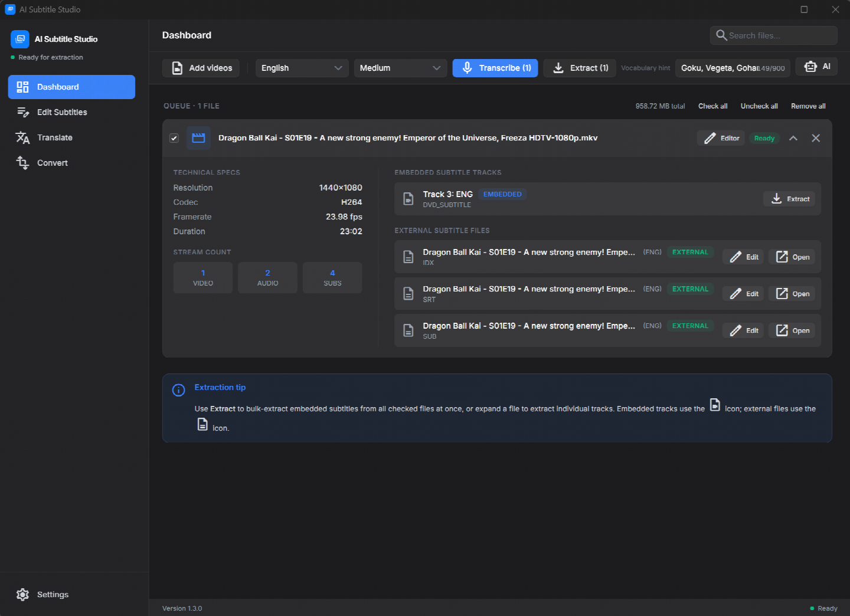Screen dimensions: 850x616
Task: Click the IDX file document icon
Action: pos(408,257)
